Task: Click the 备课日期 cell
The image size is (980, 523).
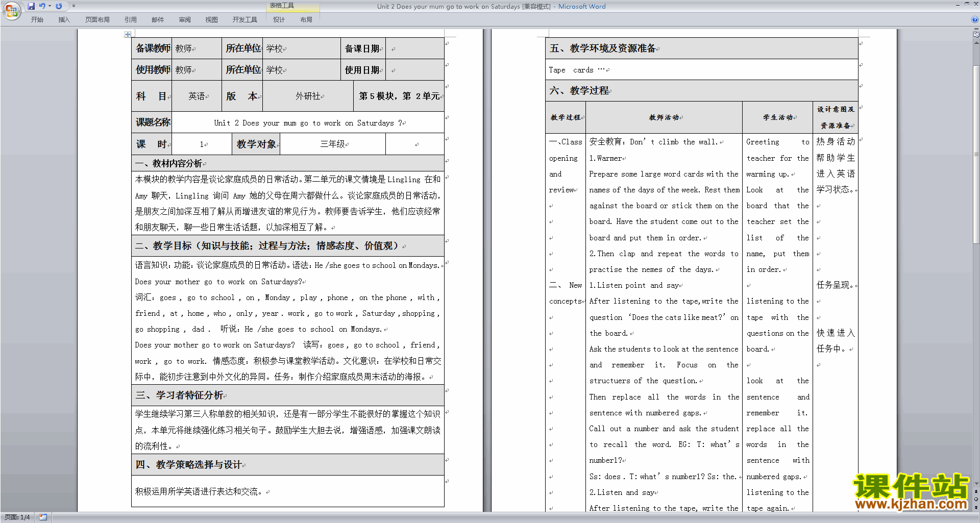Action: pyautogui.click(x=362, y=48)
